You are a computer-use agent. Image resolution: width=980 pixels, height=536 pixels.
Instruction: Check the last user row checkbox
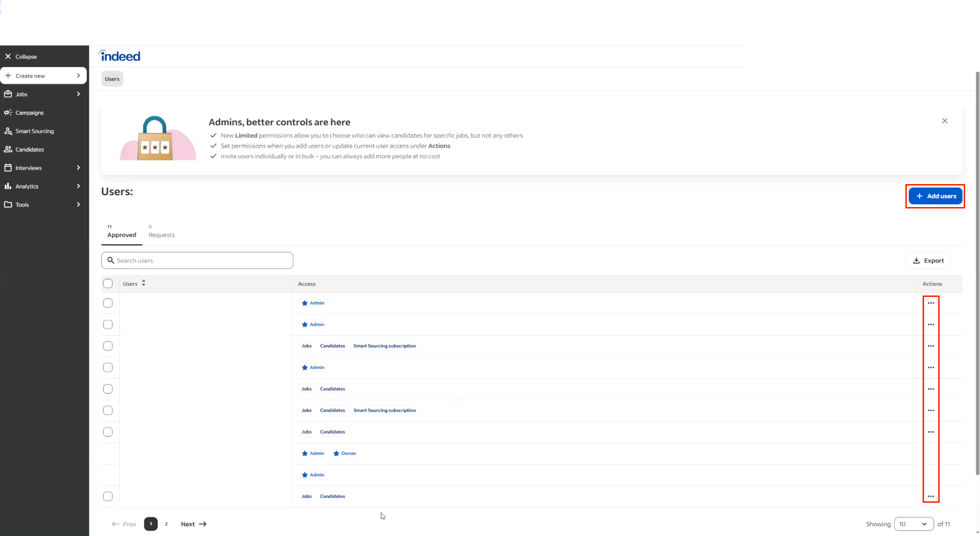(x=108, y=496)
